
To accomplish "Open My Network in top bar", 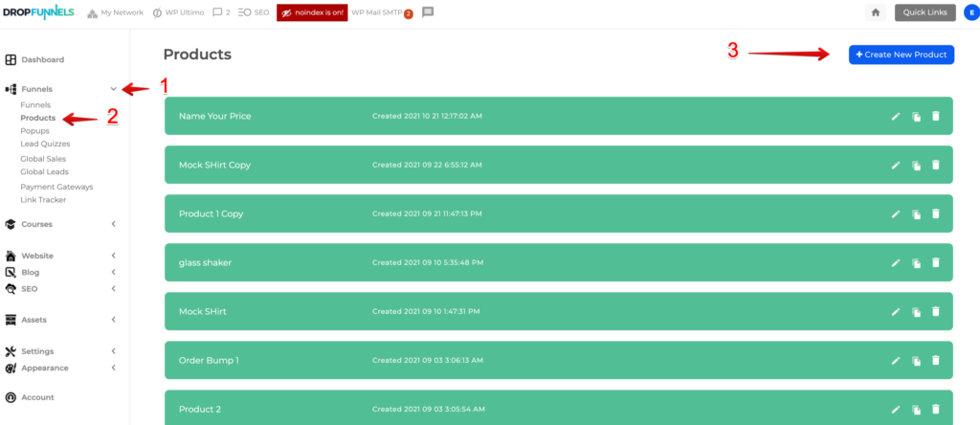I will coord(115,12).
